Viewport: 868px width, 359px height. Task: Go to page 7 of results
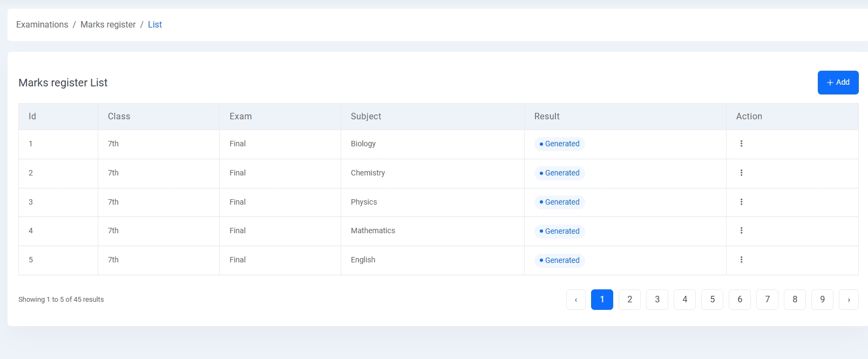[x=767, y=300]
